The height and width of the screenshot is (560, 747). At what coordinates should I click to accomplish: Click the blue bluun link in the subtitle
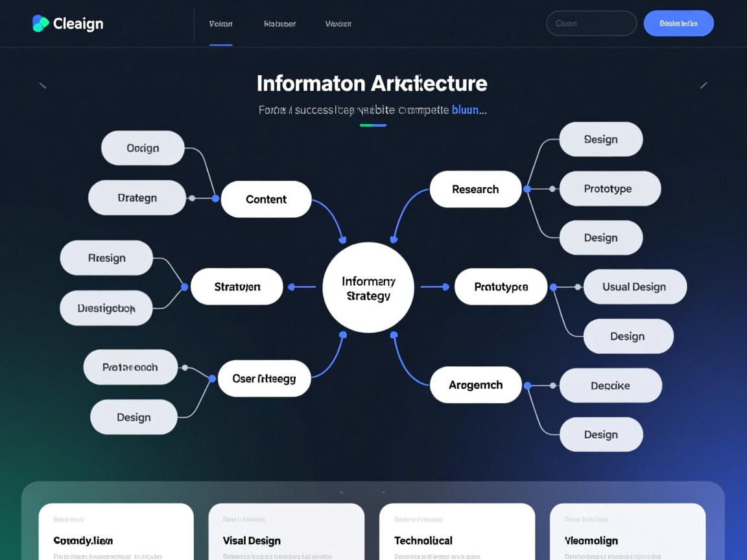pyautogui.click(x=465, y=110)
